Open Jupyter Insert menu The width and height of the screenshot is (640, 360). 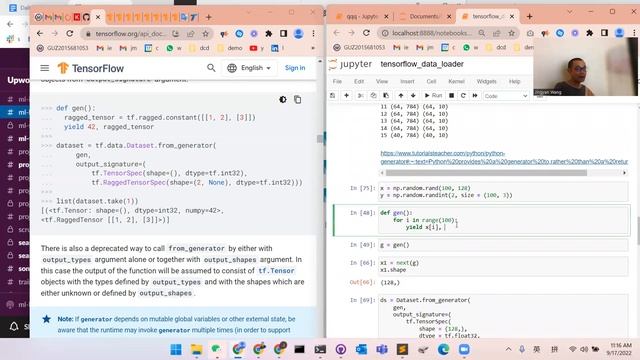click(407, 81)
